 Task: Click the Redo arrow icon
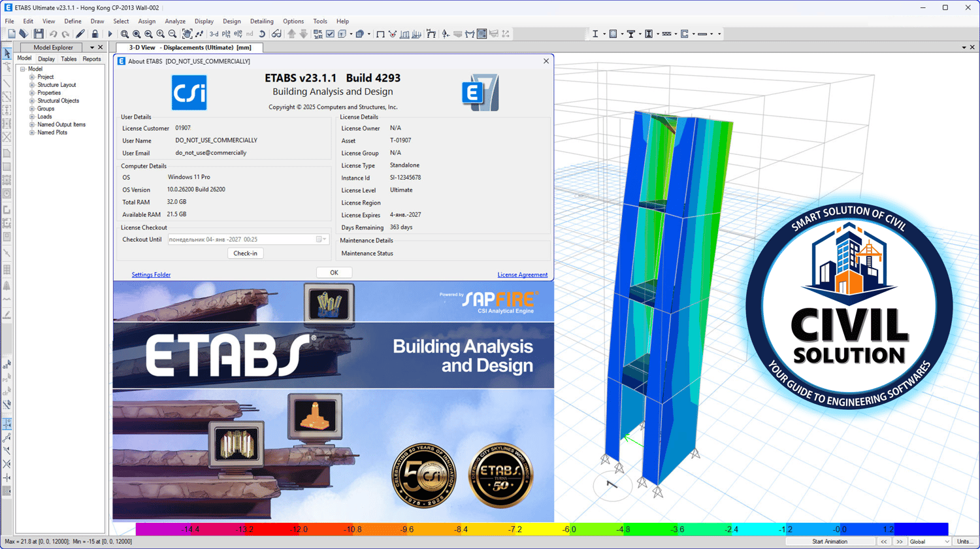(x=65, y=34)
